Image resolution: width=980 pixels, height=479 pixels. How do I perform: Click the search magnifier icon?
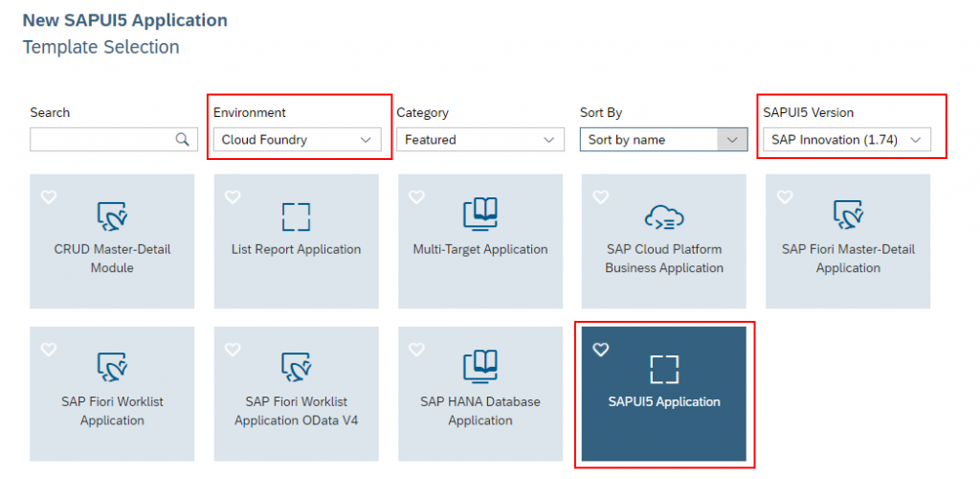pos(182,140)
